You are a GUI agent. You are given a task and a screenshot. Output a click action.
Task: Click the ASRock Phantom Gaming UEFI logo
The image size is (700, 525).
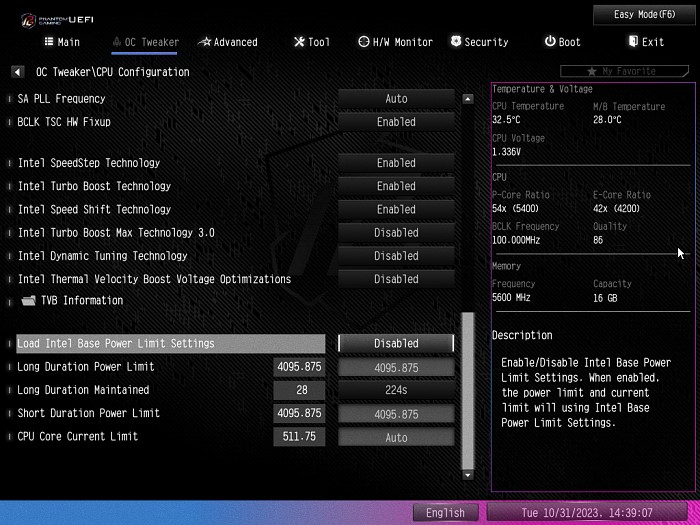(57, 20)
